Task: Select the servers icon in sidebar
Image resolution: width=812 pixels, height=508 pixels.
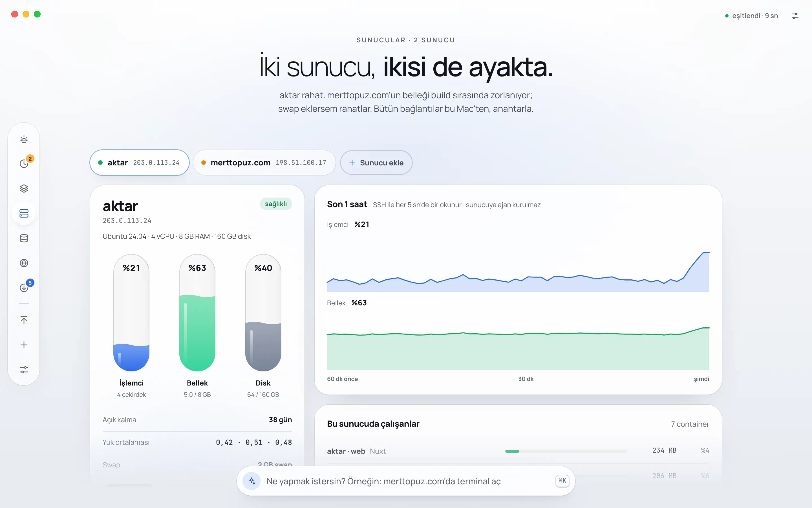Action: pos(24,213)
